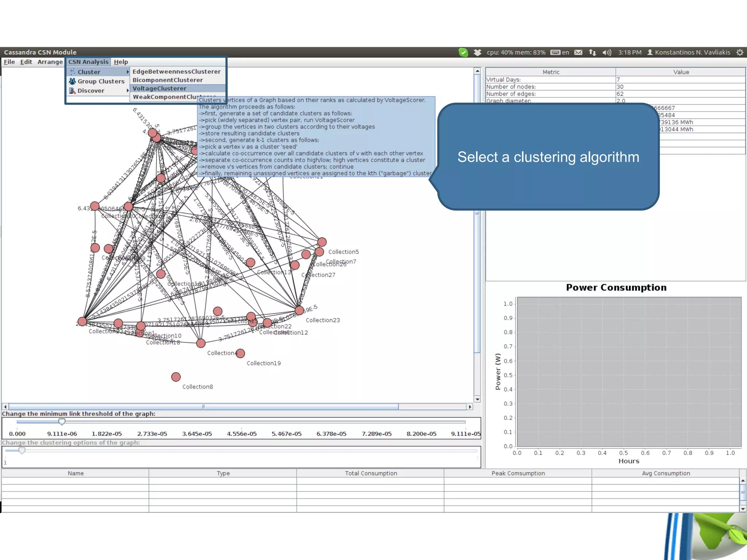Sort by the Total Consumption column header
The width and height of the screenshot is (747, 560).
[x=371, y=473]
